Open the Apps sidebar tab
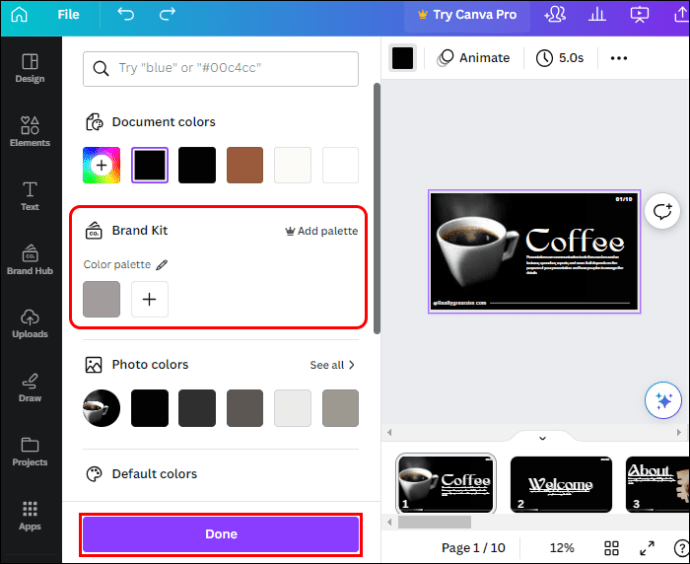The width and height of the screenshot is (690, 564). pos(30,516)
